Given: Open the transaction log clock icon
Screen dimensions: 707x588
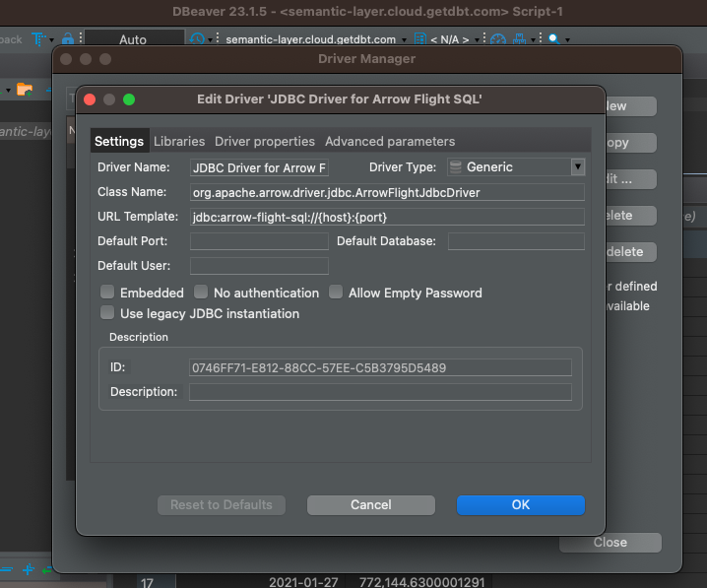Looking at the screenshot, I should [x=197, y=39].
